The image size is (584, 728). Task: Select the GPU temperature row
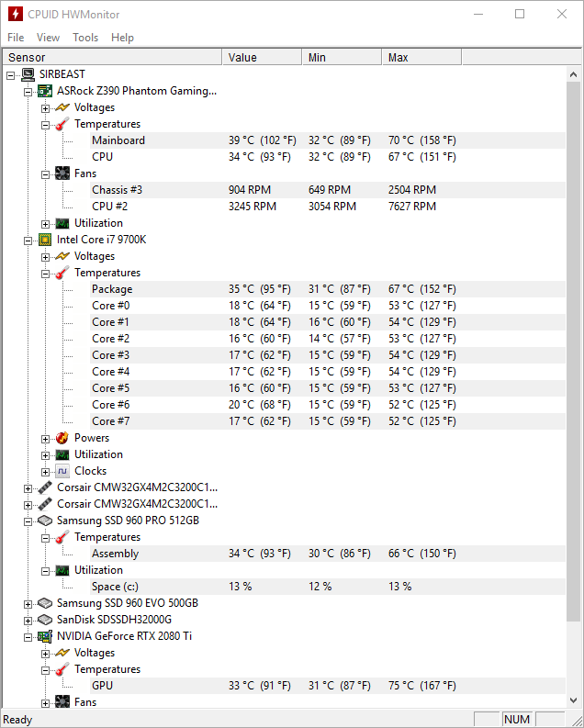[x=328, y=686]
